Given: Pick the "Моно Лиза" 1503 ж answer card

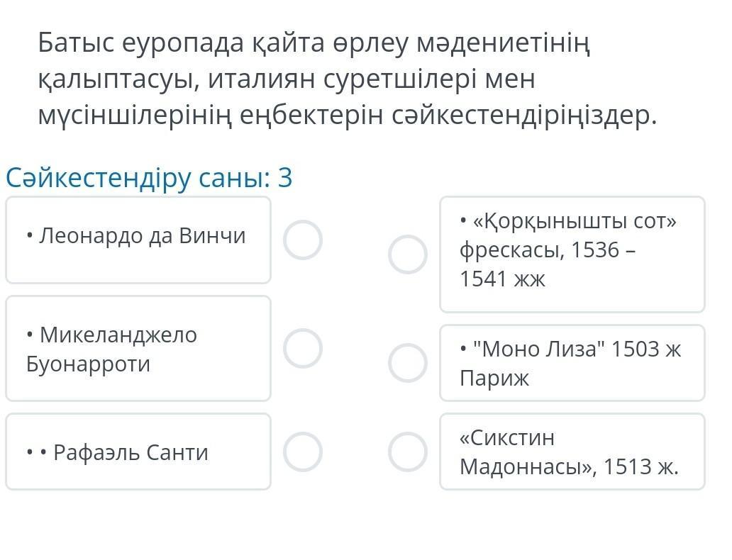Looking at the screenshot, I should 572,363.
